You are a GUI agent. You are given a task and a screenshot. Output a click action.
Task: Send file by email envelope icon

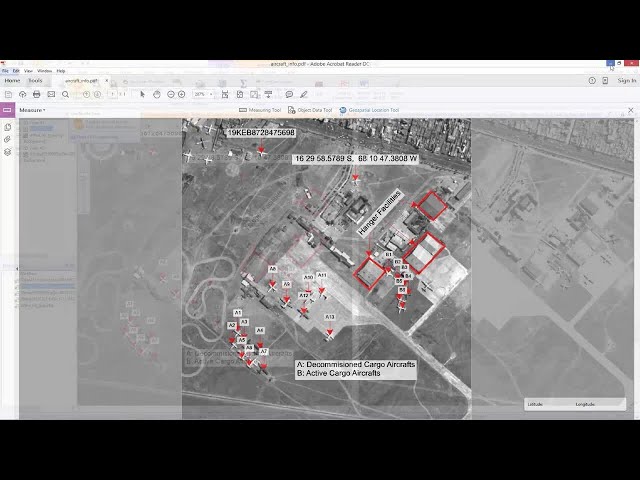[x=51, y=95]
